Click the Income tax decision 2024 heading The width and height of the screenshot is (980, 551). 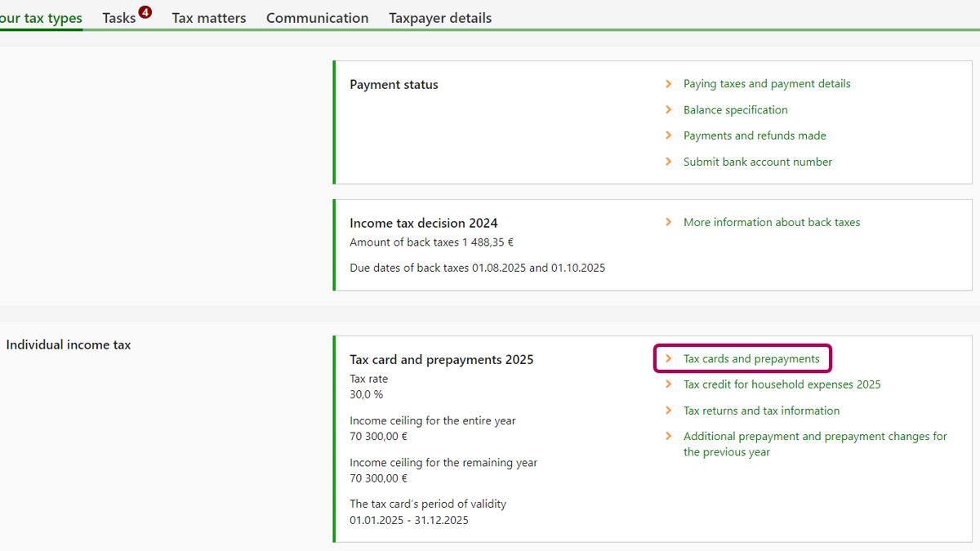(x=423, y=223)
